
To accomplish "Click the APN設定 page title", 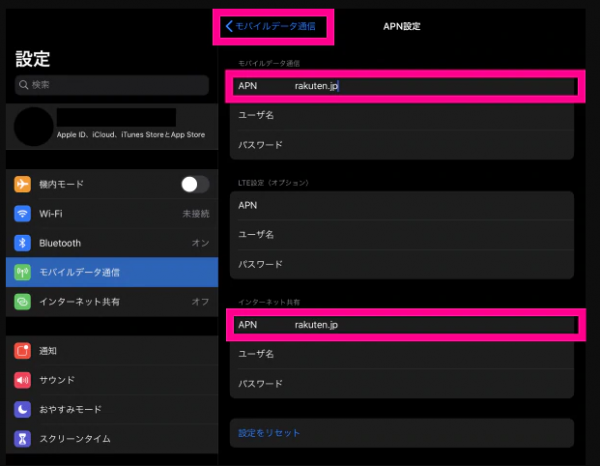I will pos(402,26).
